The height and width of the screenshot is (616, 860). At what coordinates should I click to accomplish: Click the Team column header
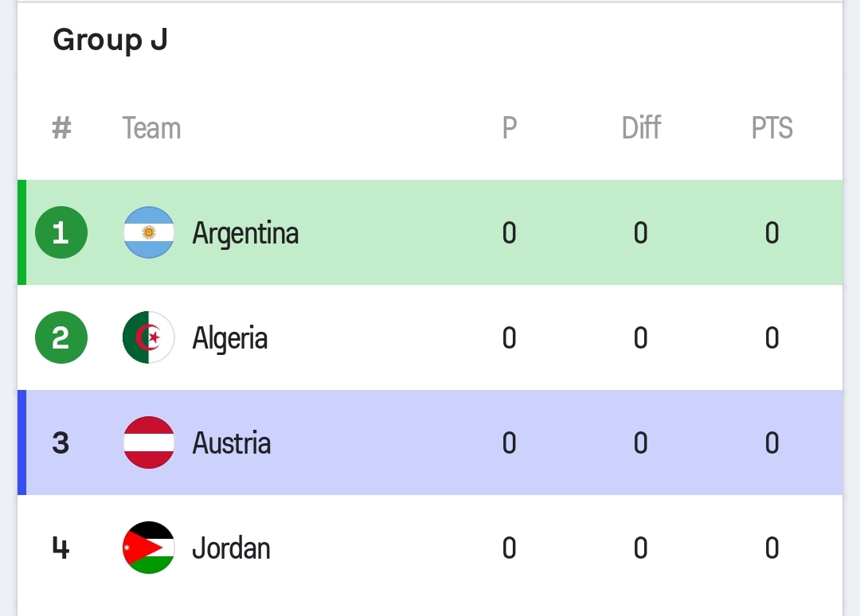pos(151,128)
